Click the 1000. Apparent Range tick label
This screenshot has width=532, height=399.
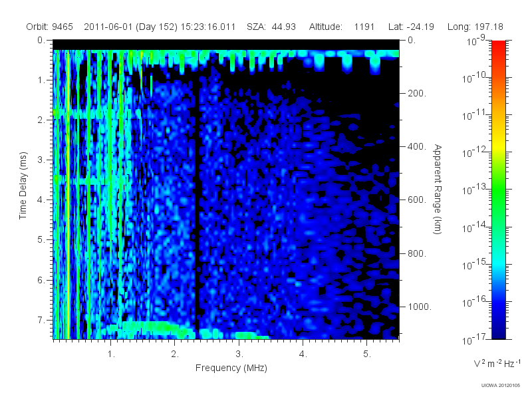click(420, 307)
